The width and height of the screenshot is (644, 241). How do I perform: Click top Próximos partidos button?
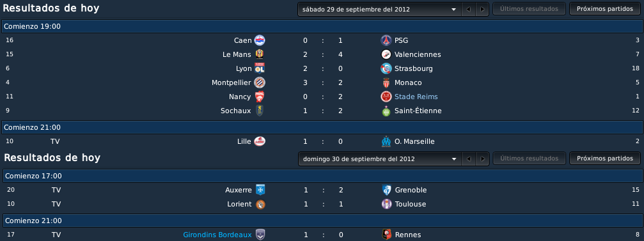pos(605,8)
